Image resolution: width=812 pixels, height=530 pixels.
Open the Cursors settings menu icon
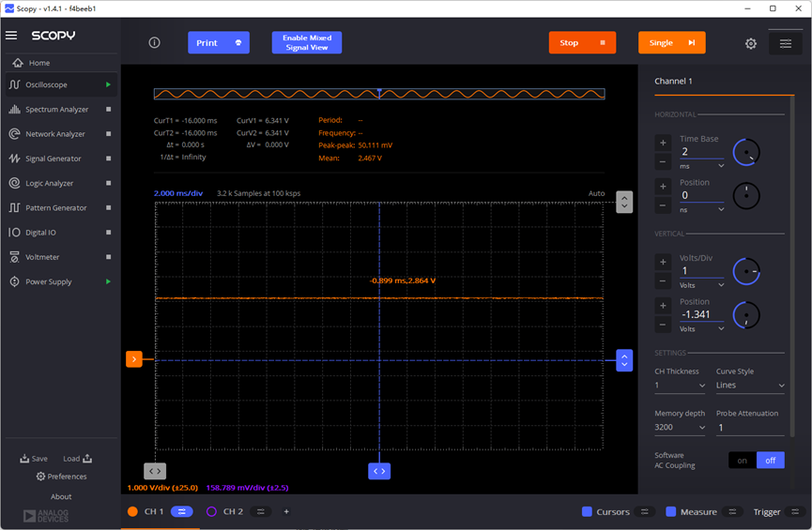pyautogui.click(x=645, y=511)
